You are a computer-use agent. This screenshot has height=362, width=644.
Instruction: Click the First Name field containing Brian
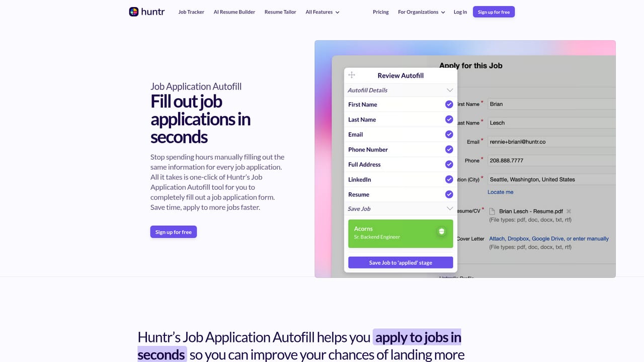pyautogui.click(x=551, y=104)
